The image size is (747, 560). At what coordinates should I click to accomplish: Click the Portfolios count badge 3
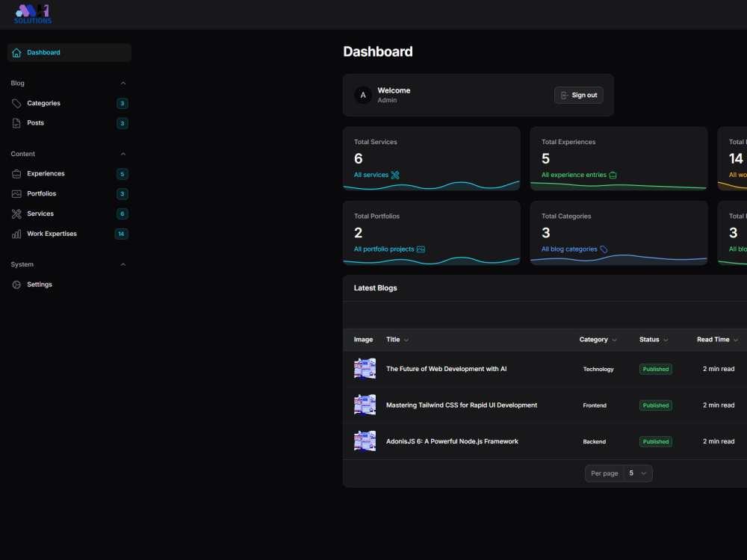click(123, 194)
